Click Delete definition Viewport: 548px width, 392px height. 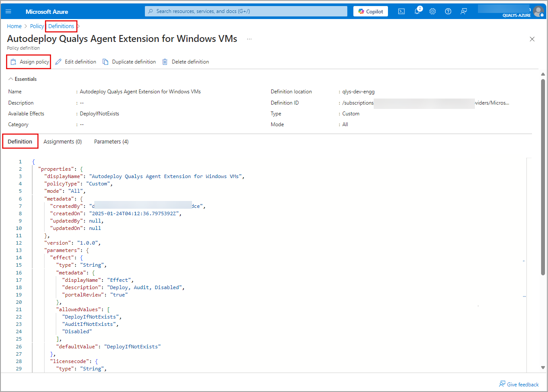point(186,62)
